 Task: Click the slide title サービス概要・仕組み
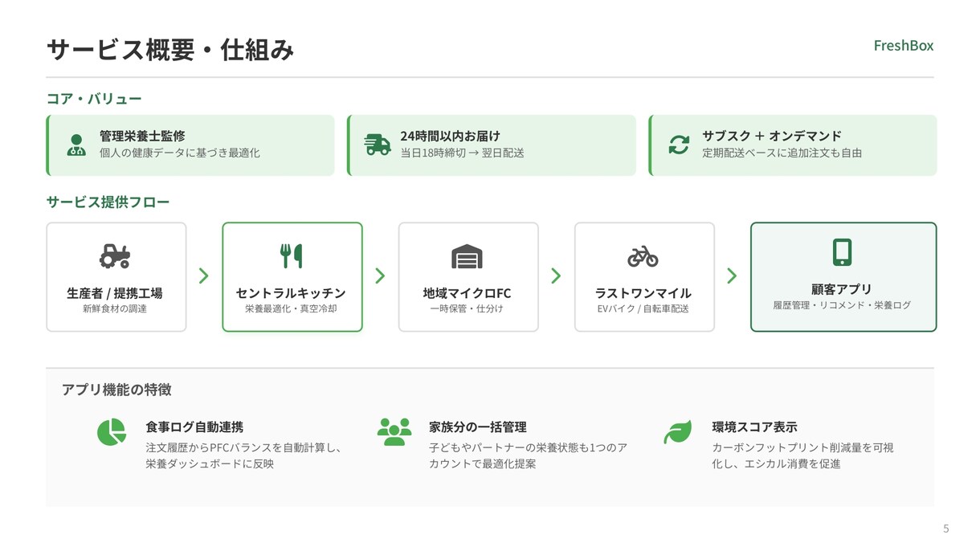pos(170,50)
